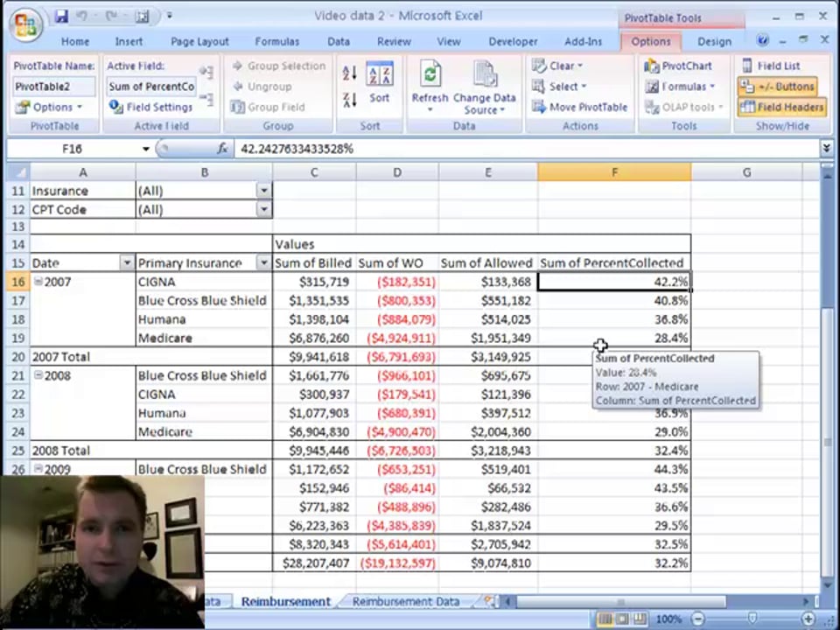Screen dimensions: 840x630
Task: Click the '2008 Total' row label
Action: tap(61, 451)
